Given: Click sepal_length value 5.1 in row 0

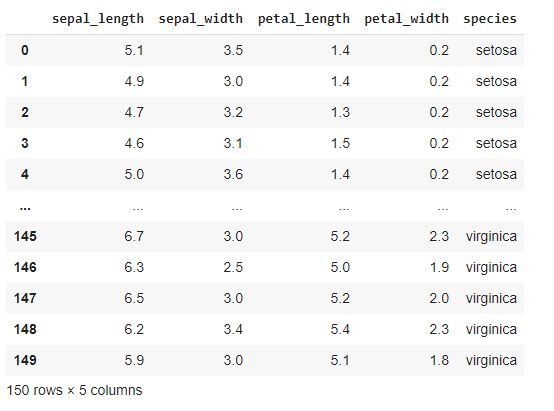Looking at the screenshot, I should [x=134, y=50].
